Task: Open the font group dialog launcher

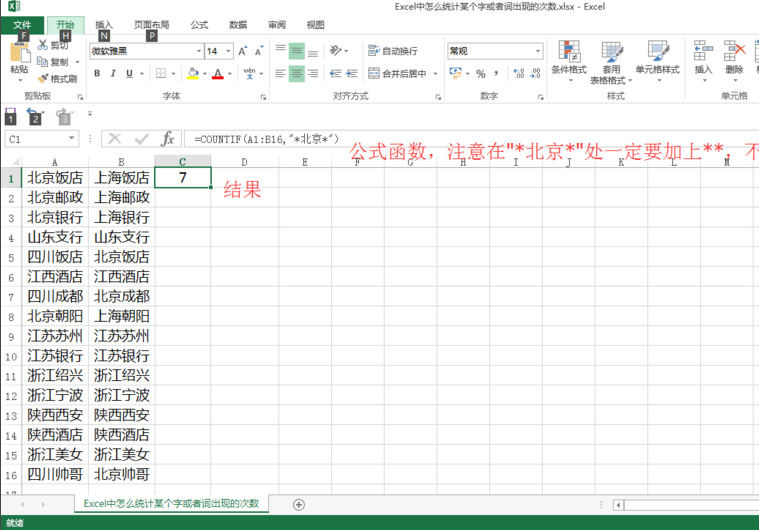Action: (263, 97)
